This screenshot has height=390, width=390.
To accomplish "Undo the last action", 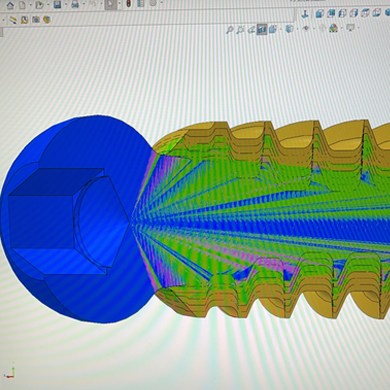I will (93, 4).
